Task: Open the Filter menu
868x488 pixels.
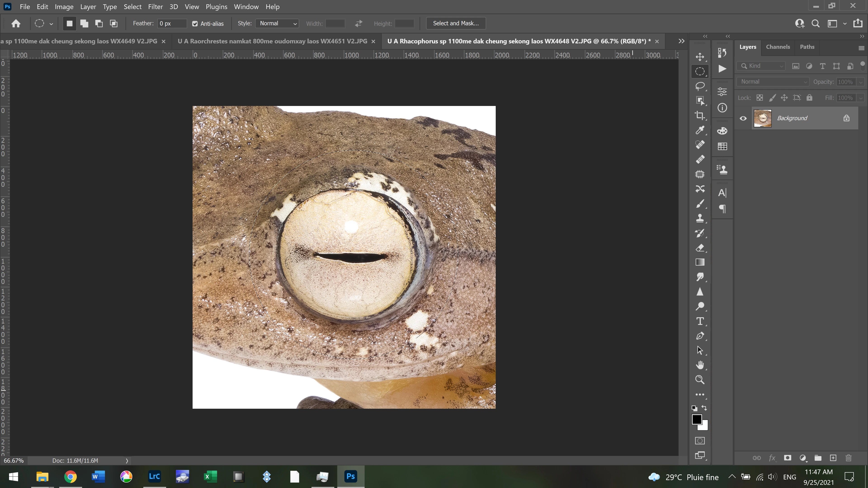Action: [155, 7]
